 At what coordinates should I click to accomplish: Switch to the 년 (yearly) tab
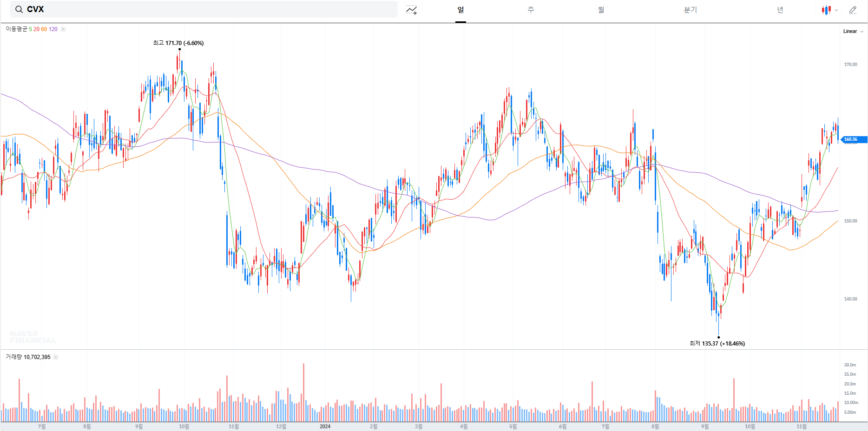[x=780, y=10]
